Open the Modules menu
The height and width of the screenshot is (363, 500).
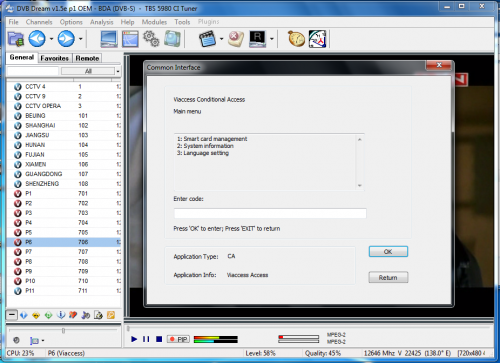[154, 22]
